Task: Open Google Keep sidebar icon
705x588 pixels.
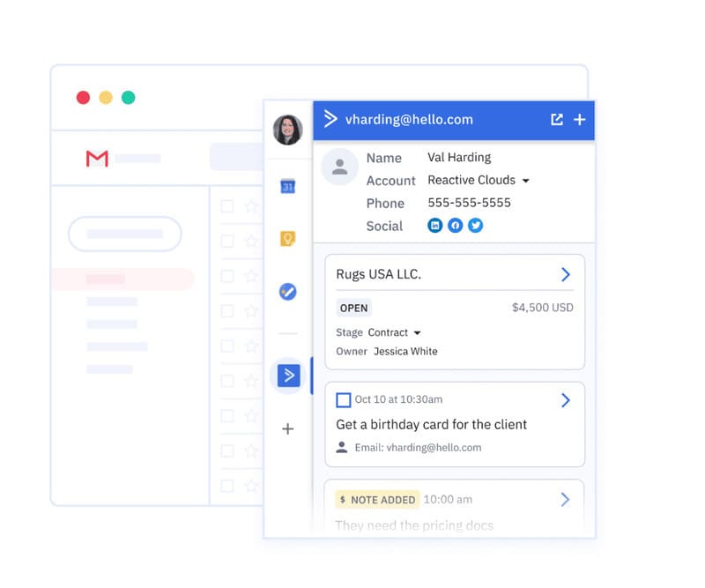Action: (x=288, y=238)
